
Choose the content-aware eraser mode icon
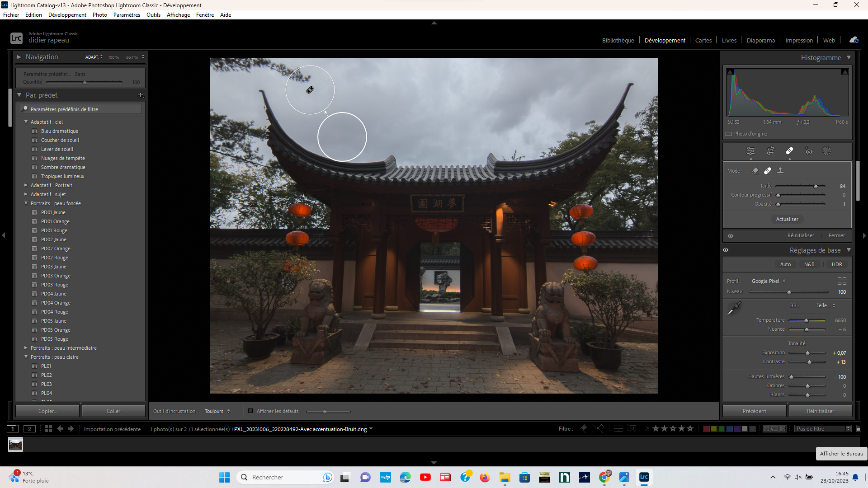755,171
